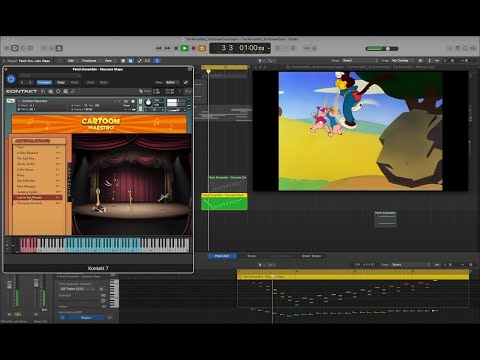
Task: Toggle the Inspector button in control bar
Action: tap(15, 48)
